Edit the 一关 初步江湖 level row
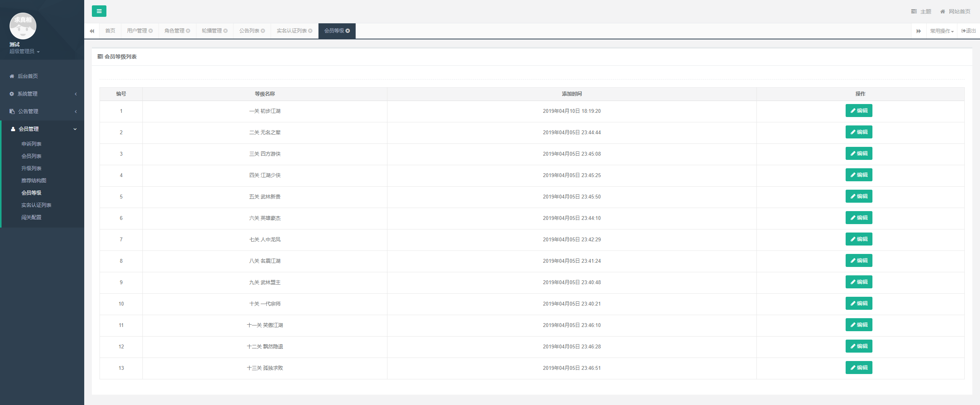 859,111
